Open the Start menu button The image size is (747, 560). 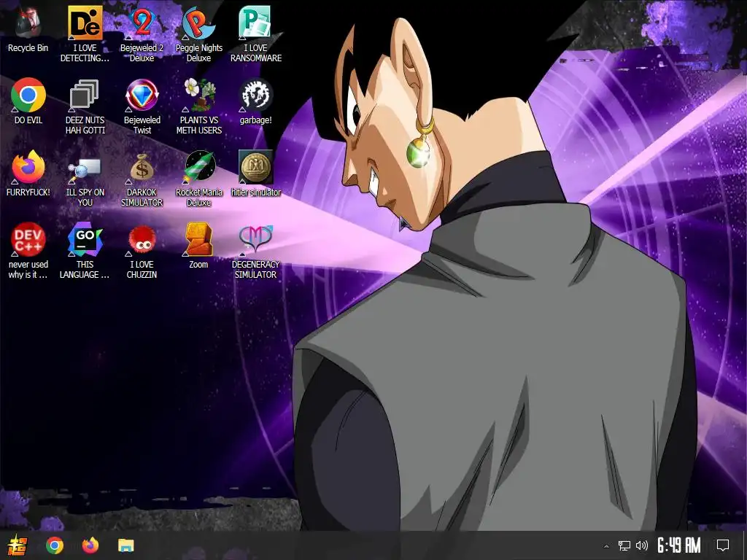[x=18, y=545]
